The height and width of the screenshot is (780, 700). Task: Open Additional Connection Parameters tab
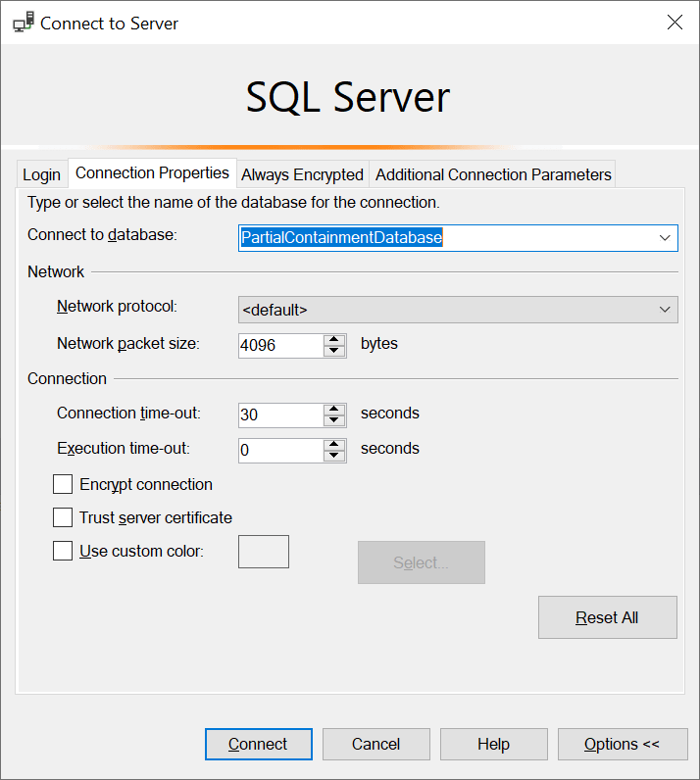click(493, 174)
